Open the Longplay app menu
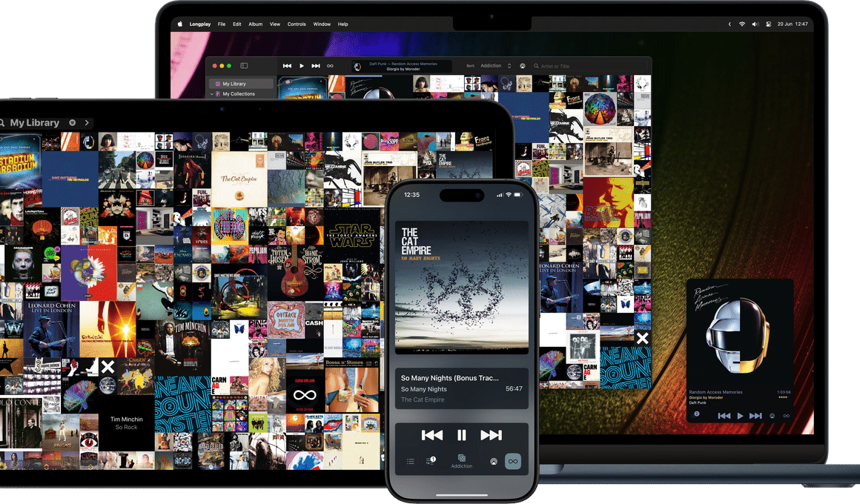The image size is (860, 504). (199, 24)
